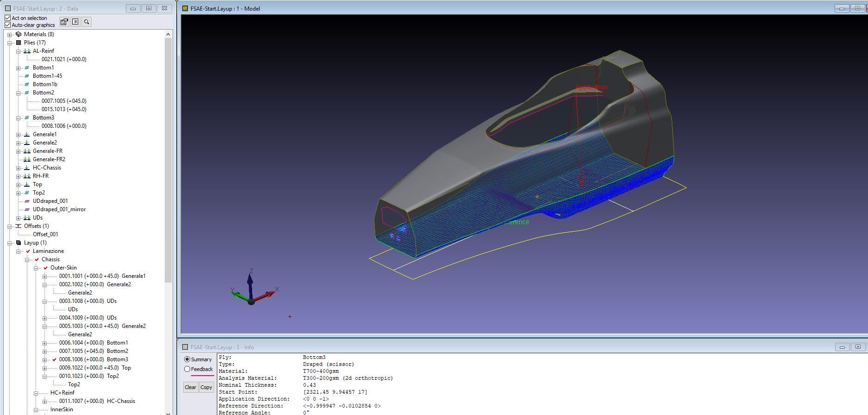Click the list view icon in Data toolbar
Viewport: 868px width, 415px height.
pyautogui.click(x=75, y=22)
